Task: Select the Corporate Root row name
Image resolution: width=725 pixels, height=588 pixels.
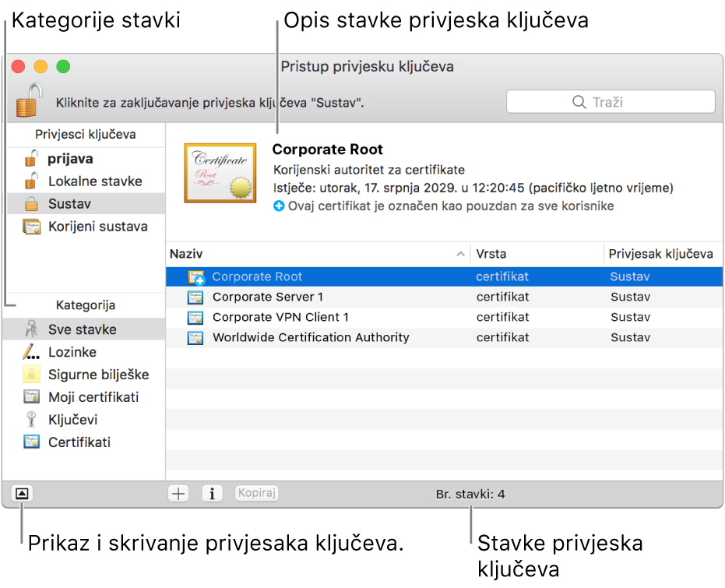Action: (x=257, y=276)
